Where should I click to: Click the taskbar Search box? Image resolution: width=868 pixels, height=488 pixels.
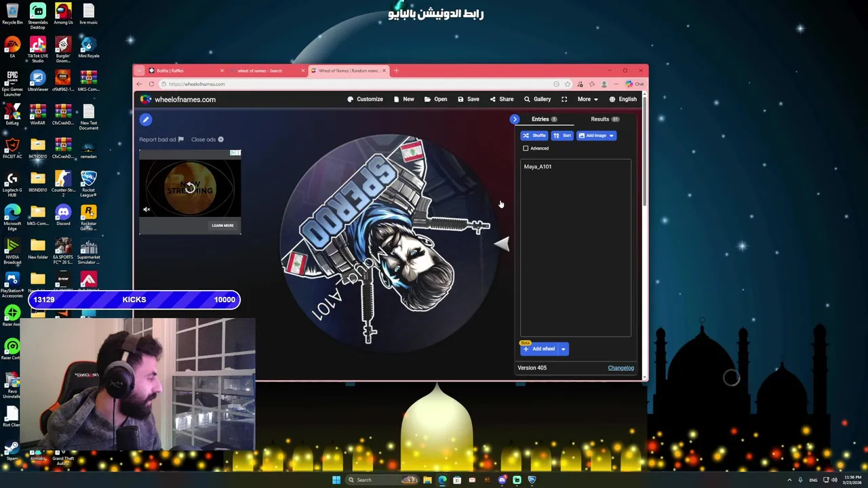pyautogui.click(x=383, y=480)
